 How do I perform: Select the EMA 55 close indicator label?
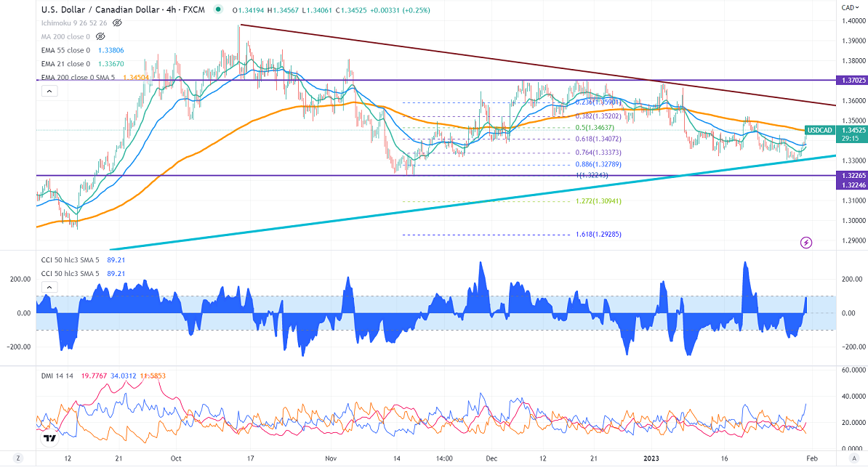coord(64,49)
